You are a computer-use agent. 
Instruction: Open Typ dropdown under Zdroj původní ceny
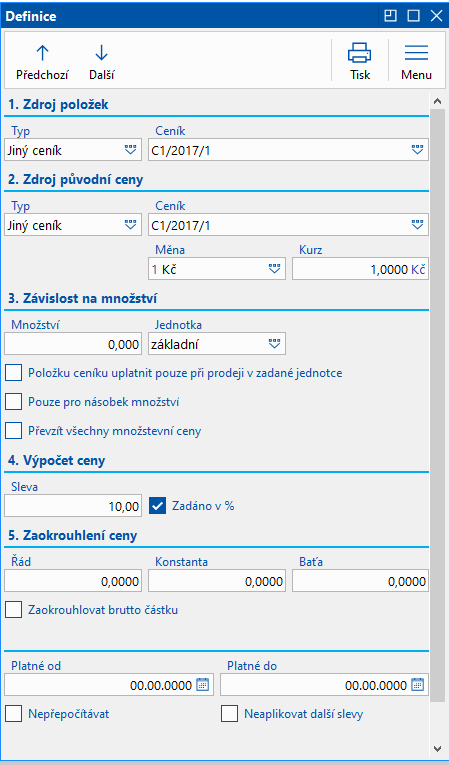[130, 225]
